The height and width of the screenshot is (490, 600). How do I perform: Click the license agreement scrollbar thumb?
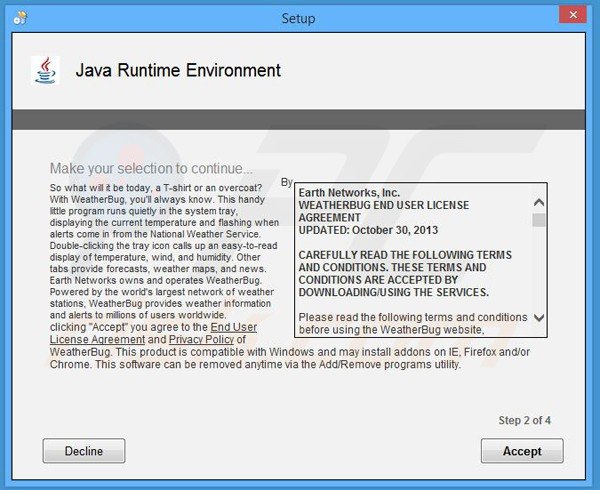539,220
